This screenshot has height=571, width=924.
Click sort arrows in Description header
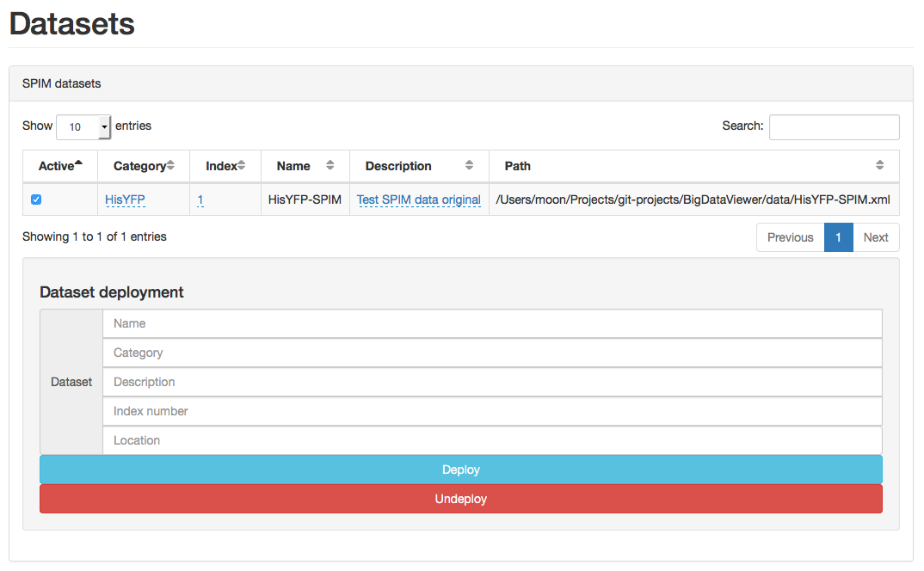pyautogui.click(x=469, y=166)
